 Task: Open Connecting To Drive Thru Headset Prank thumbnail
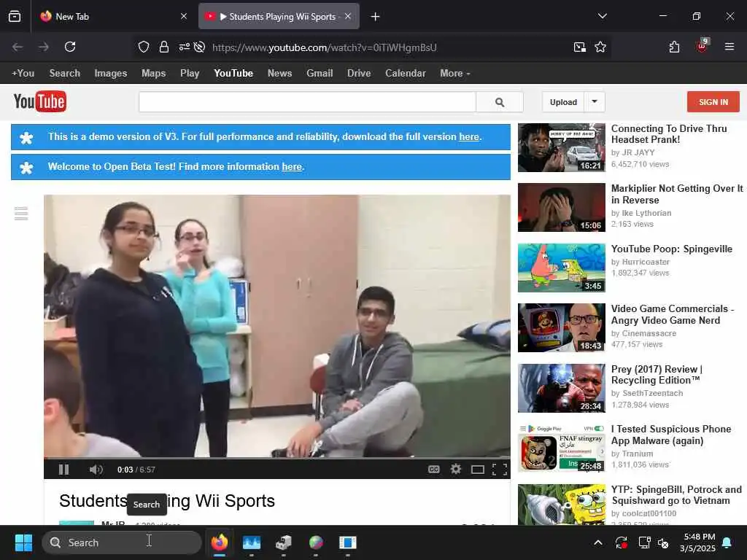tap(561, 147)
